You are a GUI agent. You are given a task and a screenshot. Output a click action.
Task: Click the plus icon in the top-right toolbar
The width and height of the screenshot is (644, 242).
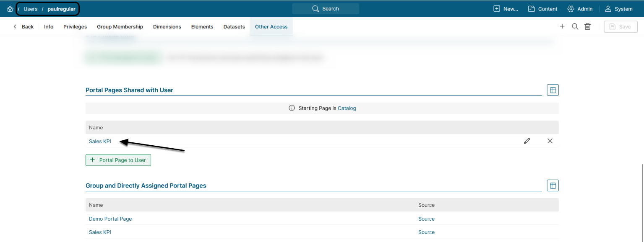pyautogui.click(x=562, y=26)
